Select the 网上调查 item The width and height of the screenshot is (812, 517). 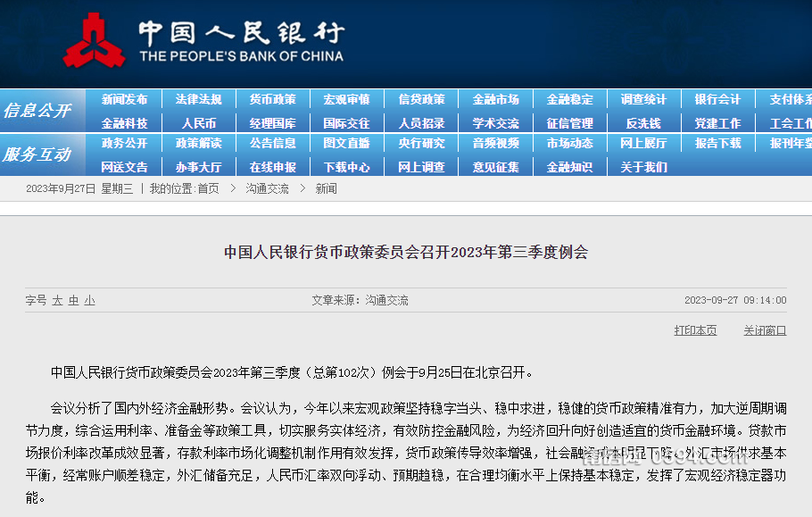click(x=421, y=167)
